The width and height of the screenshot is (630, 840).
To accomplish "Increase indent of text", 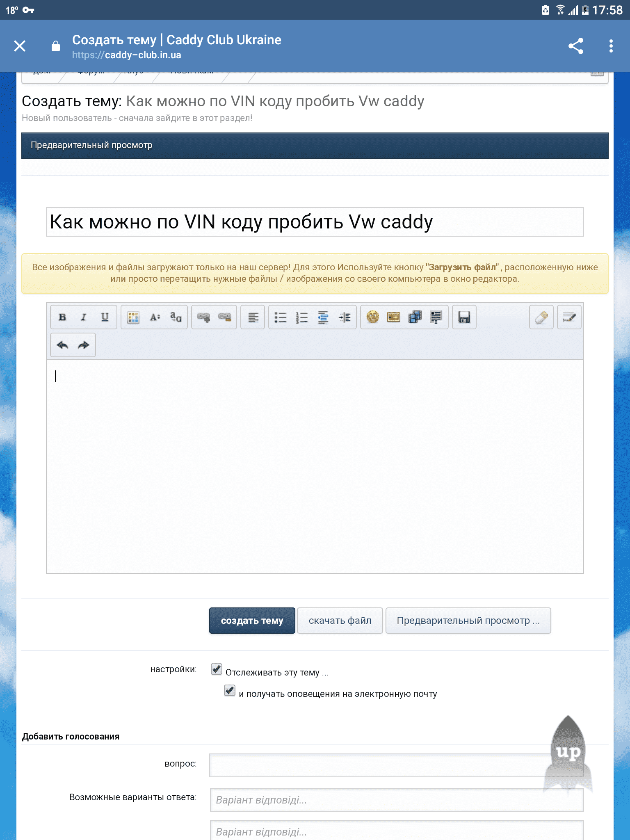I will coord(345,317).
